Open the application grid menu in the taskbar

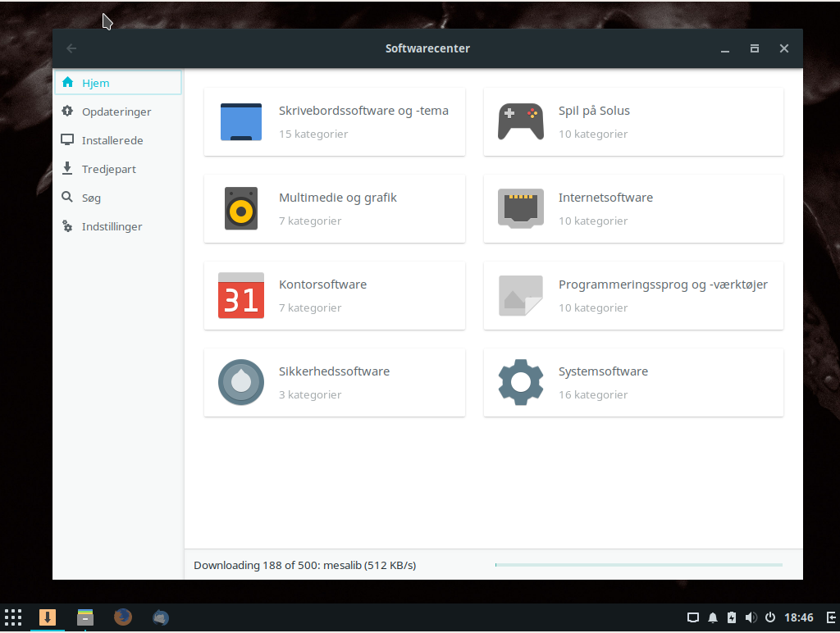coord(13,617)
